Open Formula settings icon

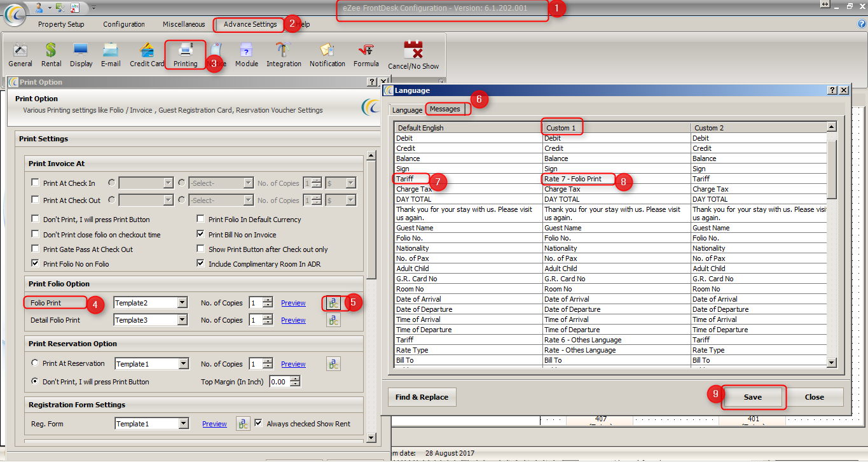366,55
